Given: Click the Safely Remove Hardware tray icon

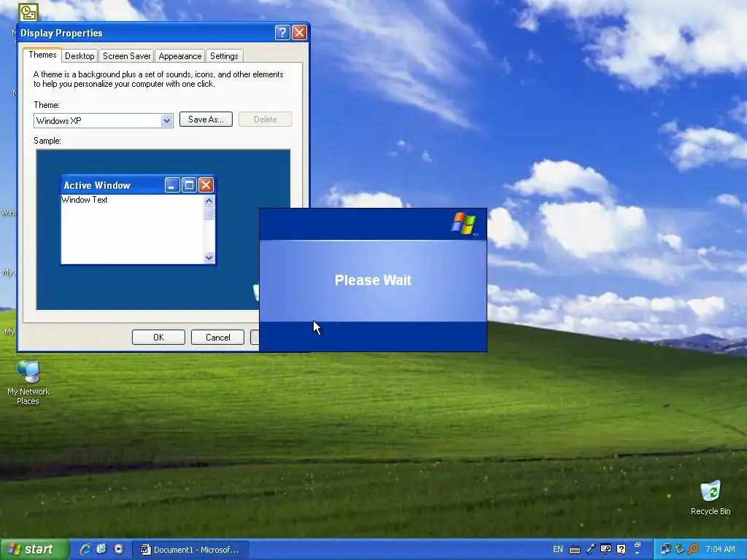Looking at the screenshot, I should point(679,550).
